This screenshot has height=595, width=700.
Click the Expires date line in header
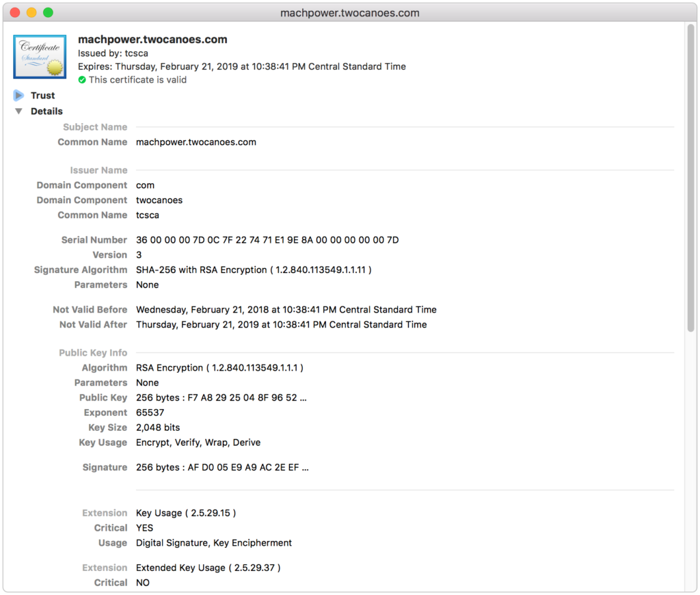tap(242, 66)
